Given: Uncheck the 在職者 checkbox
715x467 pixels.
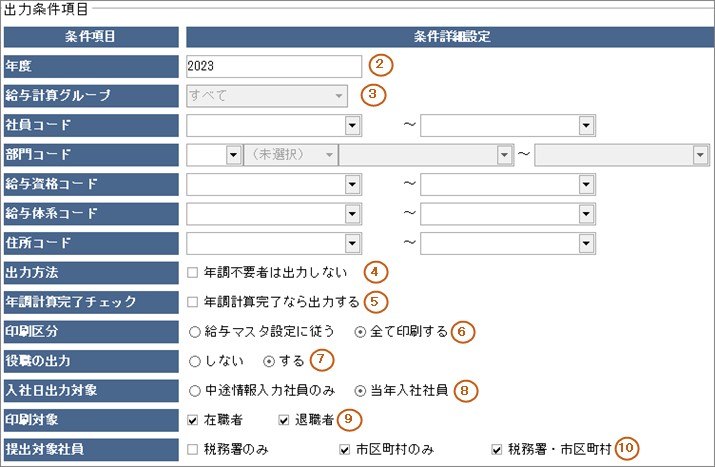Looking at the screenshot, I should [193, 419].
